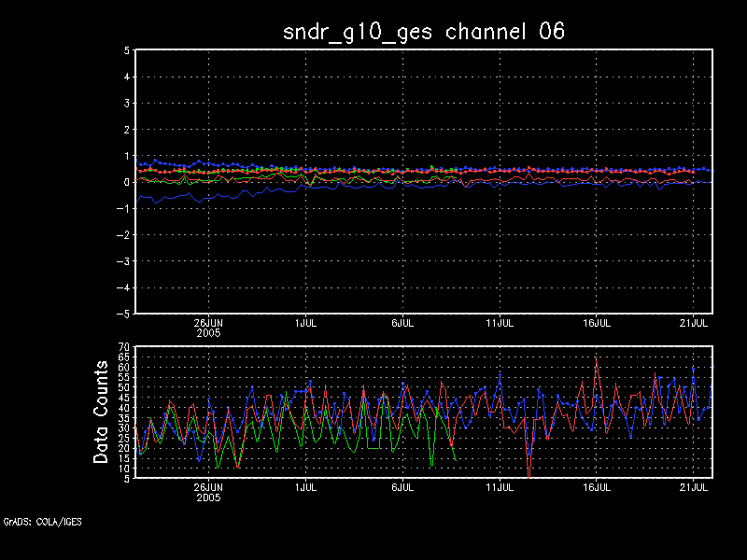The image size is (747, 560).
Task: Click the chart title "sndr_g10_ges channel 06"
Action: (424, 31)
